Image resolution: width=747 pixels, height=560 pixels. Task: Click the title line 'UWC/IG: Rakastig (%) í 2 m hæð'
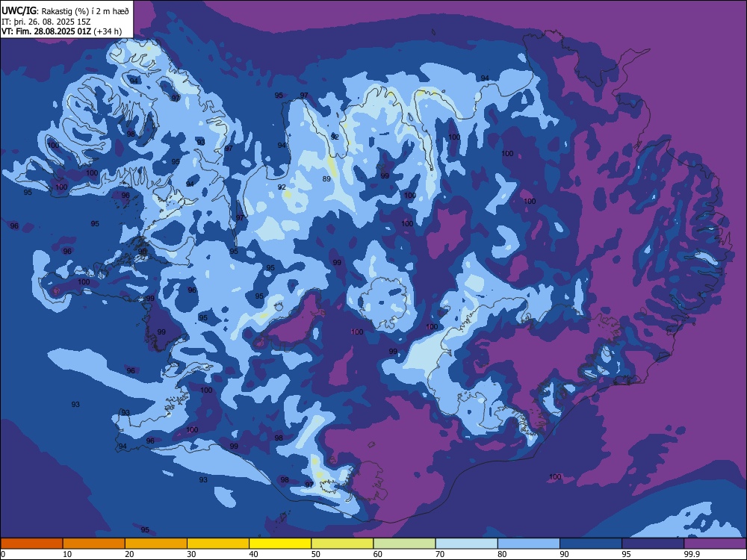pyautogui.click(x=65, y=10)
